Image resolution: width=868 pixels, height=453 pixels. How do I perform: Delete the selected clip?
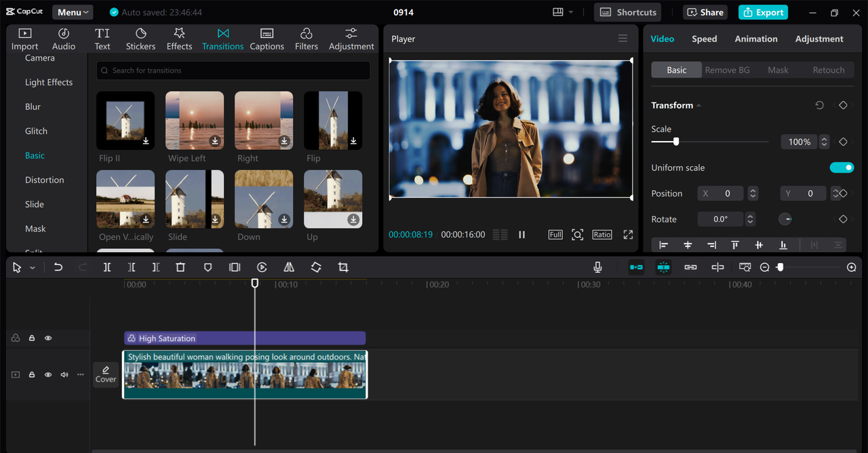coord(180,267)
